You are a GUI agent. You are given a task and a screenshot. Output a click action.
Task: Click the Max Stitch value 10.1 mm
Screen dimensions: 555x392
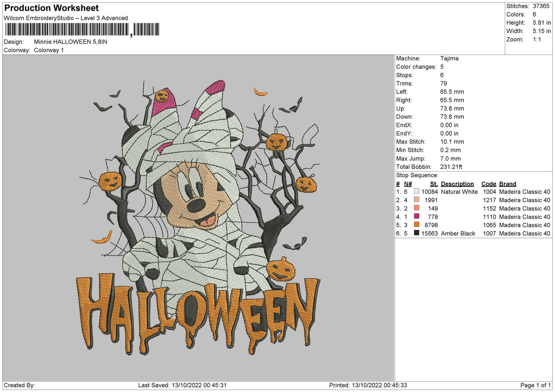point(452,142)
